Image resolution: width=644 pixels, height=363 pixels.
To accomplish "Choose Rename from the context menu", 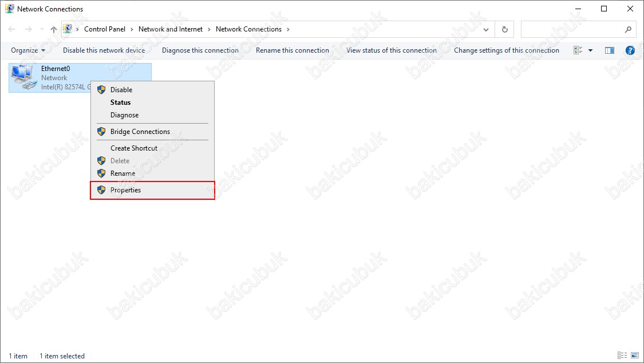I will (152, 173).
